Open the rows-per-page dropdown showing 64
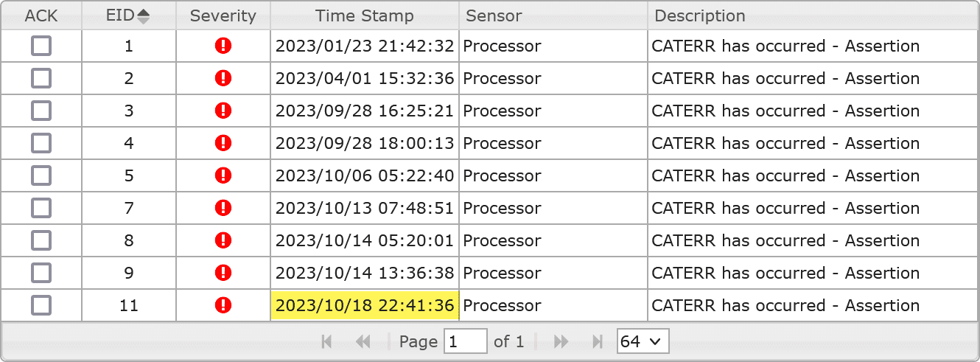Viewport: 980px width, 362px height. tap(643, 341)
